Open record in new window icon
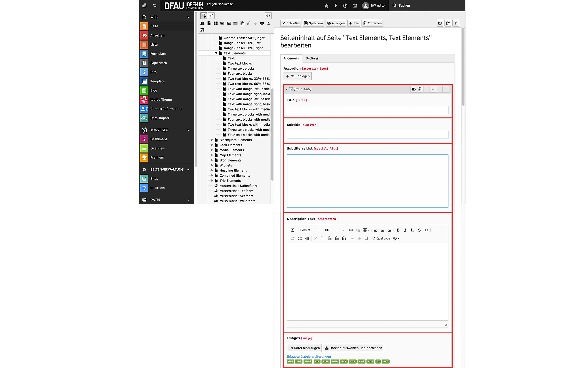This screenshot has height=368, width=588. coord(440,23)
